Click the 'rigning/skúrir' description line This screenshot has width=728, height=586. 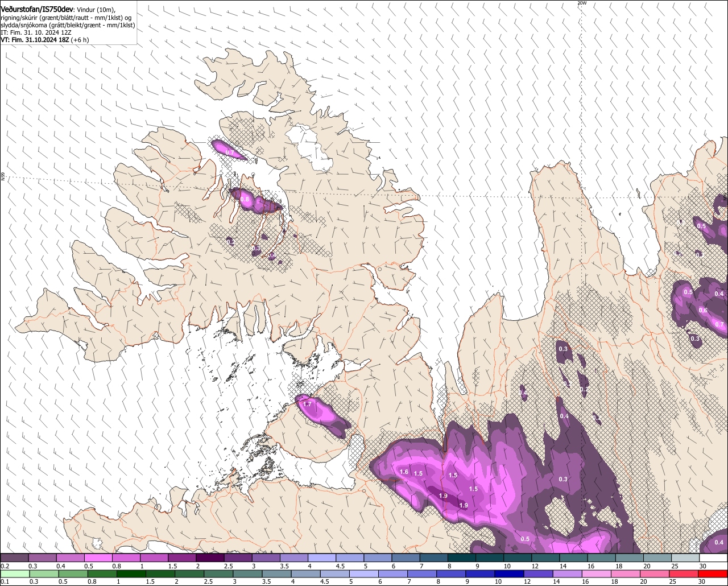pyautogui.click(x=66, y=18)
